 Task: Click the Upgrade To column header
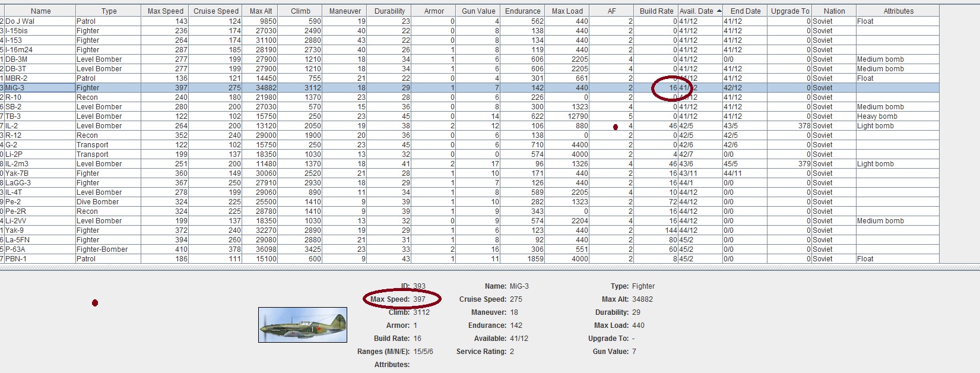click(x=789, y=11)
